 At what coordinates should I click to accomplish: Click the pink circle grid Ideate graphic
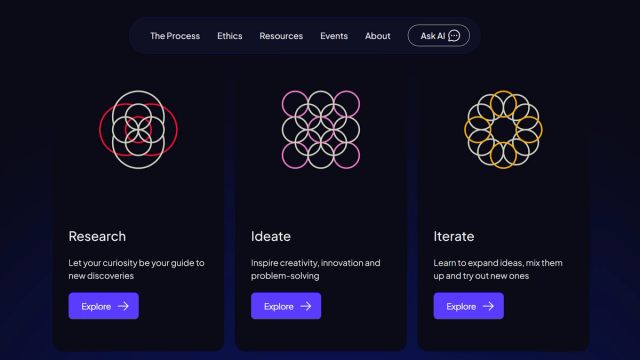(321, 129)
